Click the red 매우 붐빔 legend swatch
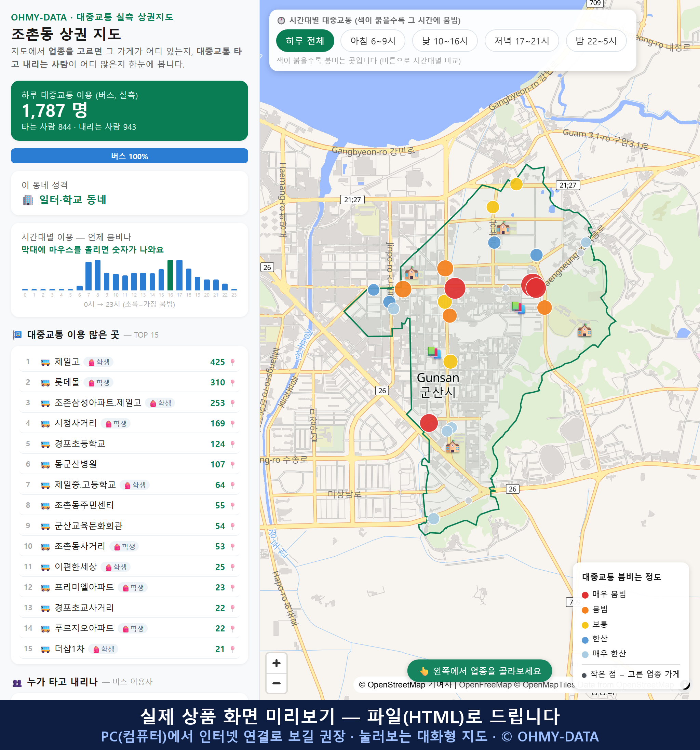Screen dimensions: 700x750 (585, 595)
